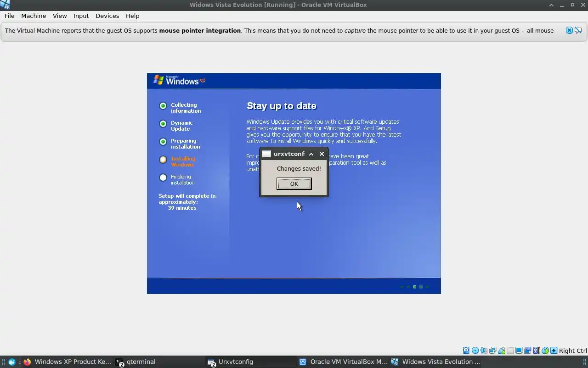Image resolution: width=588 pixels, height=368 pixels.
Task: Click CPU virtualization status indicator icon
Action: [x=536, y=351]
